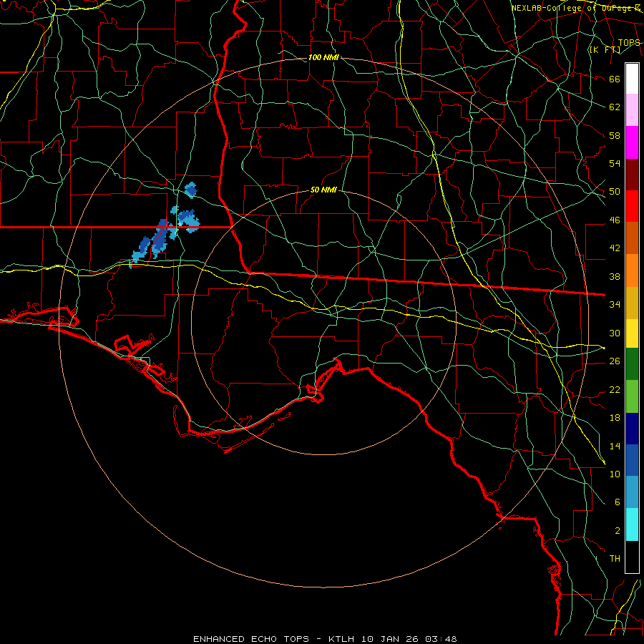This screenshot has width=644, height=644.
Task: Click the magenta 58 kft legend swatch
Action: click(x=632, y=142)
